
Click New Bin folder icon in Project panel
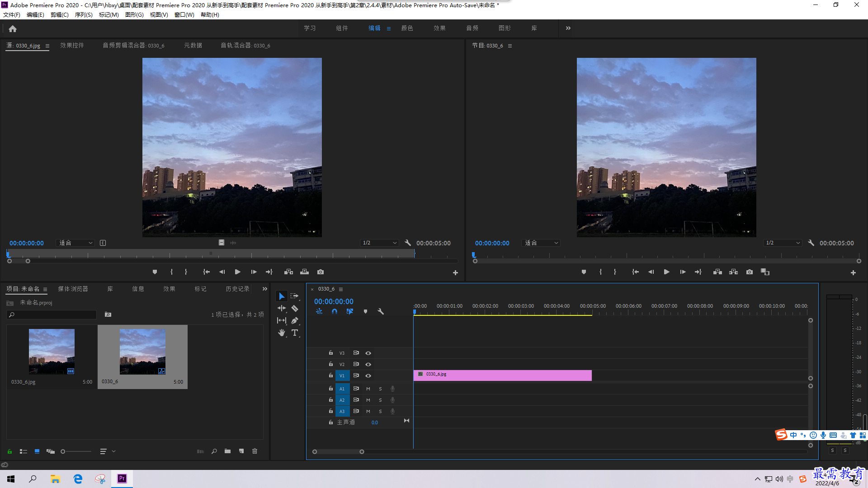[x=227, y=451]
